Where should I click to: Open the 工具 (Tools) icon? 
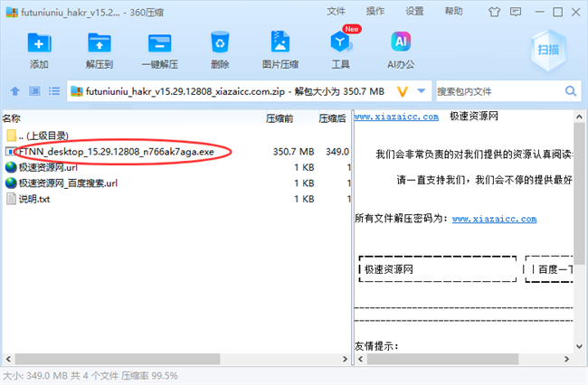tap(340, 42)
